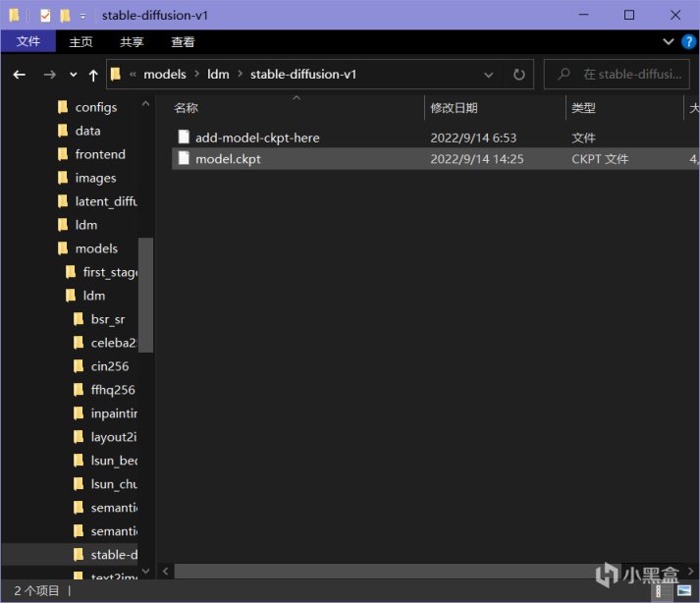Select the stable-d folder in tree

tap(114, 555)
